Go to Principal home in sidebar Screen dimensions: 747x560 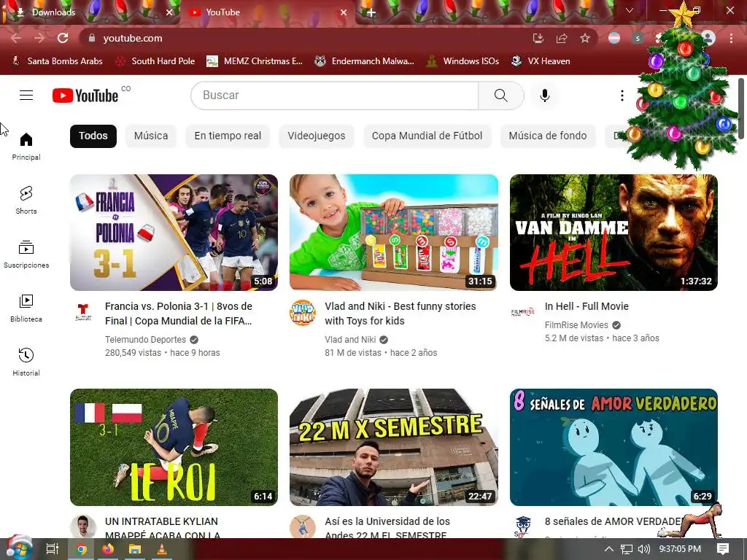click(x=26, y=146)
